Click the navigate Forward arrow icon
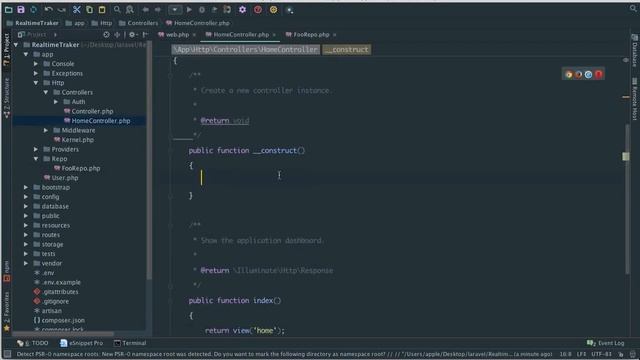The width and height of the screenshot is (640, 360). pyautogui.click(x=158, y=9)
